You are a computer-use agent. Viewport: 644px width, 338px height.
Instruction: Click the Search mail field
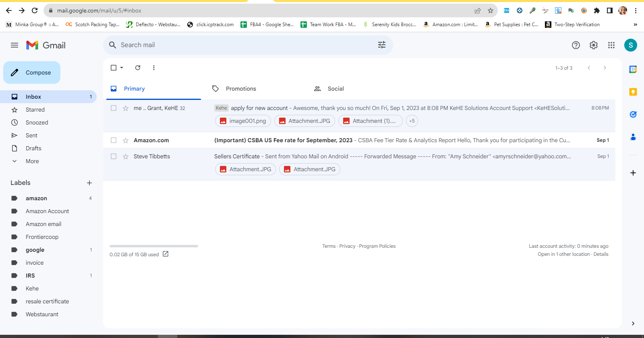coord(248,45)
